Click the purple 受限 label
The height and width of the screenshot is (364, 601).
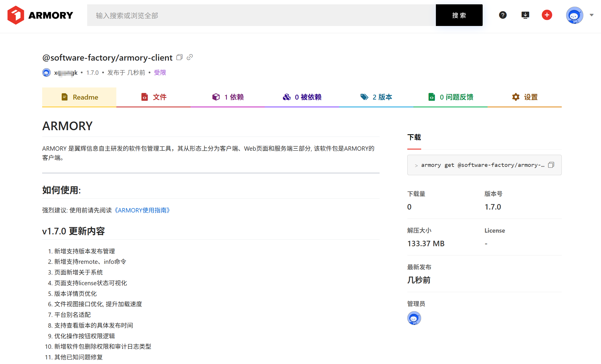click(160, 72)
